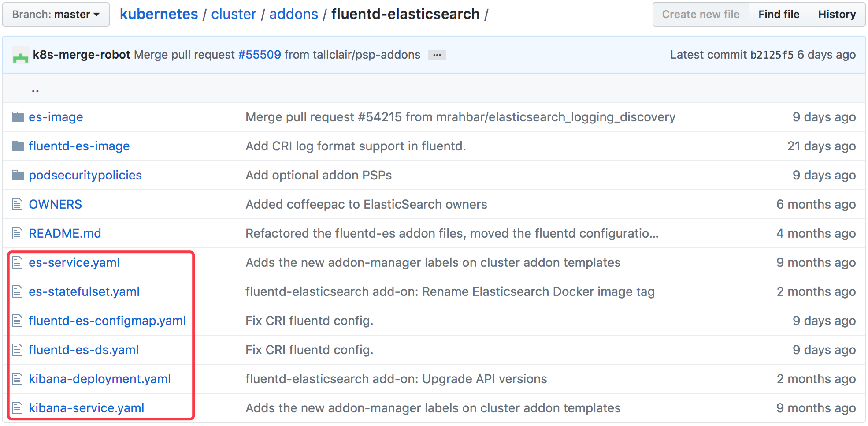Viewport: 868px width, 426px height.
Task: Open the History button
Action: coord(837,15)
